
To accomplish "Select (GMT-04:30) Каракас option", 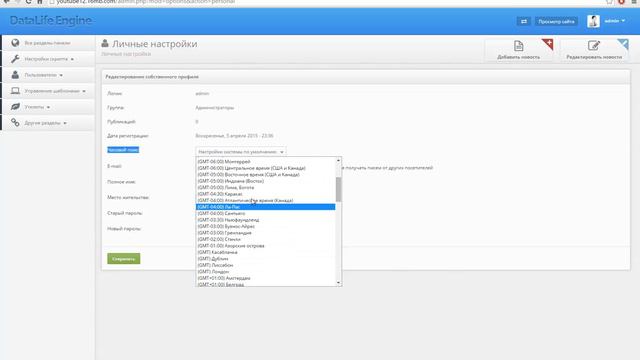I will (265, 194).
